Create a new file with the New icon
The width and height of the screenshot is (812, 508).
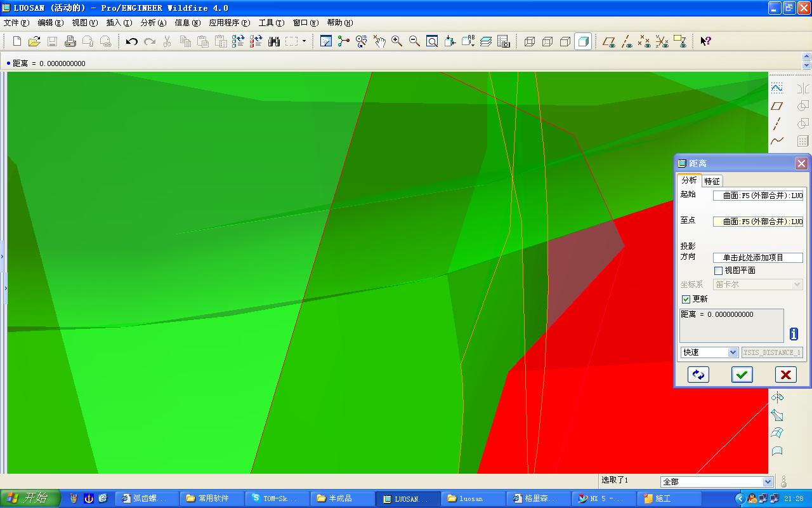coord(17,41)
